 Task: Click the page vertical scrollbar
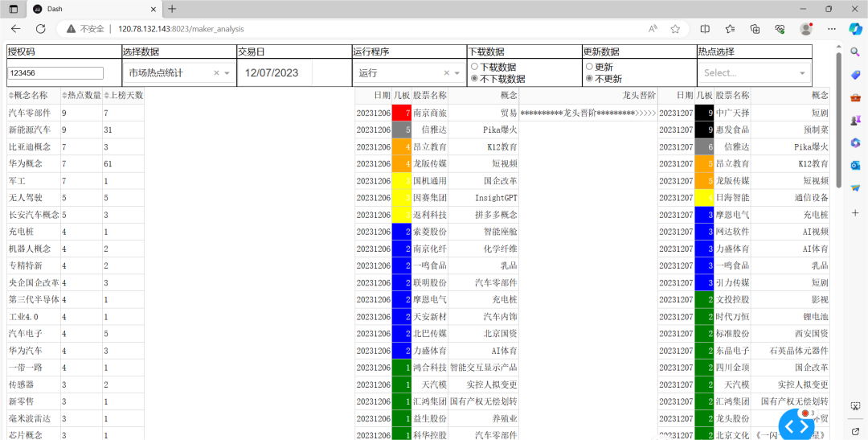[839, 120]
